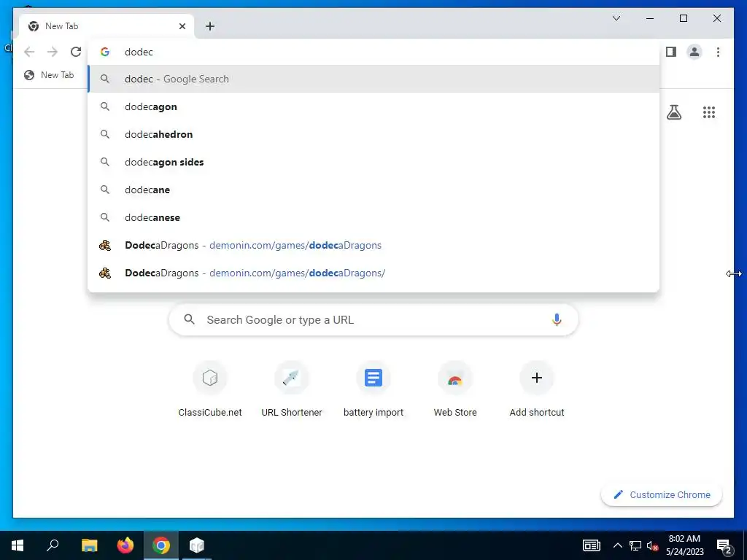Start voice search with microphone icon
Viewport: 747px width, 560px height.
557,319
